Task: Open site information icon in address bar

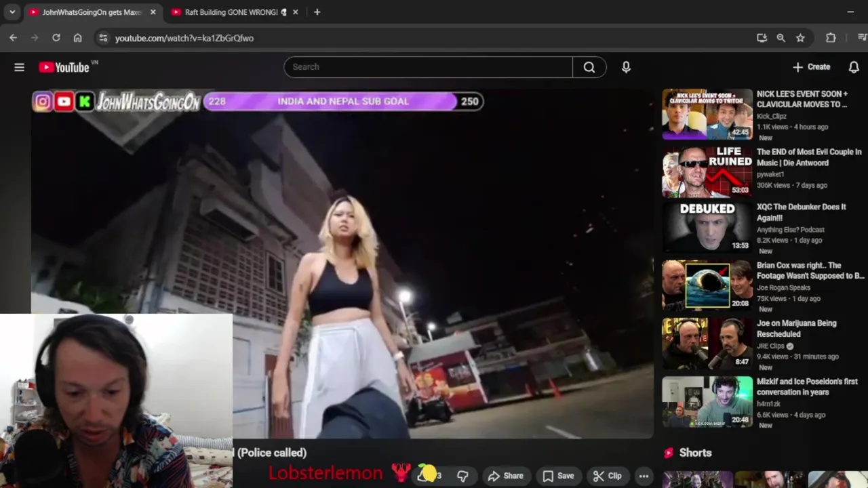Action: (103, 38)
